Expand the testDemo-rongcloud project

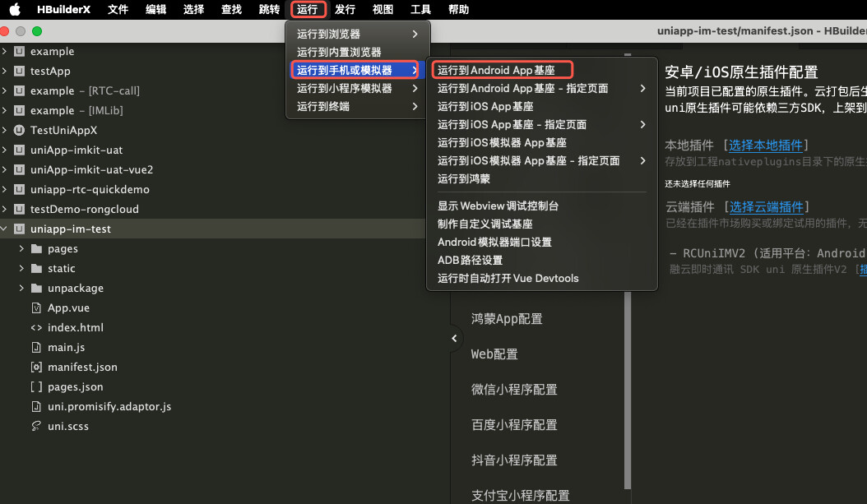(x=5, y=210)
